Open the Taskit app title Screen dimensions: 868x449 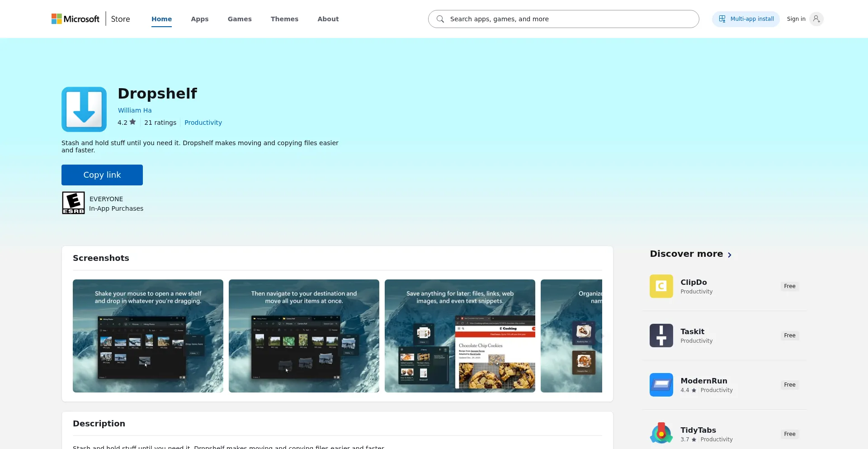click(692, 331)
